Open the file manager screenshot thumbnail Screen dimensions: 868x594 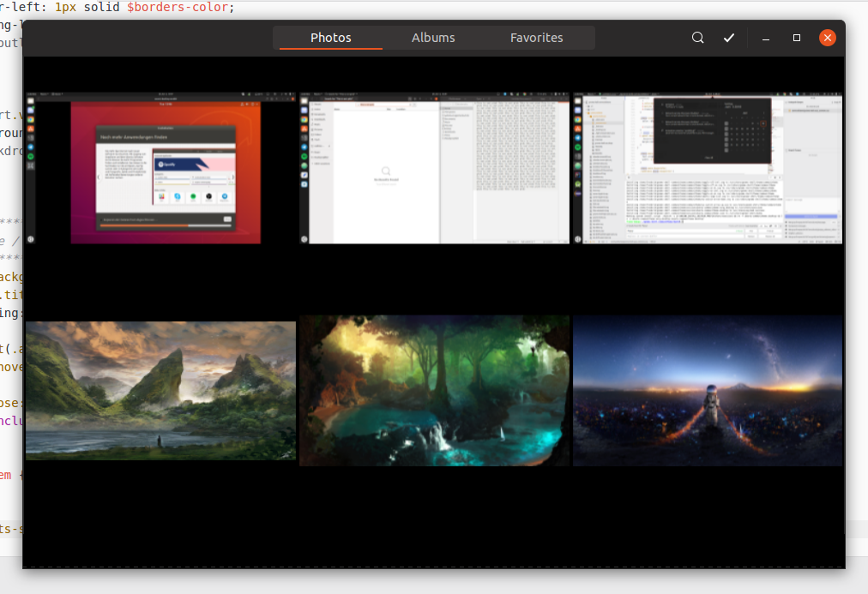click(x=435, y=168)
